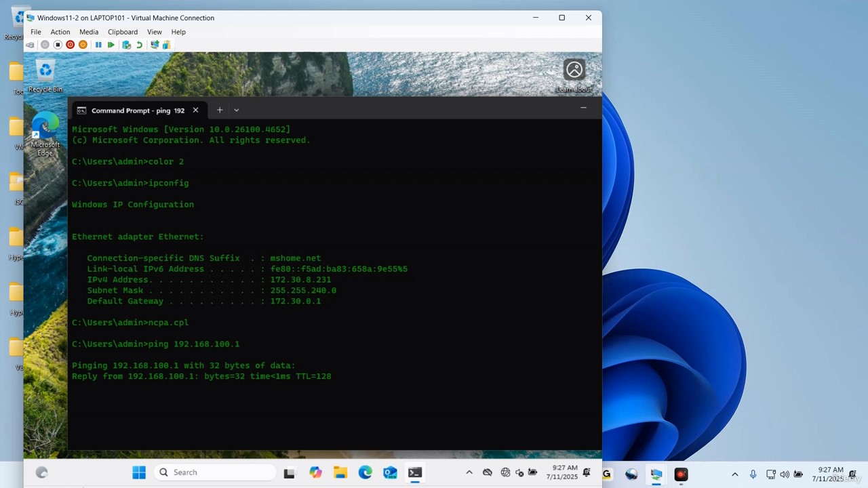Turn off the VM with the black stop icon
Viewport: 868px width, 488px height.
coord(58,45)
